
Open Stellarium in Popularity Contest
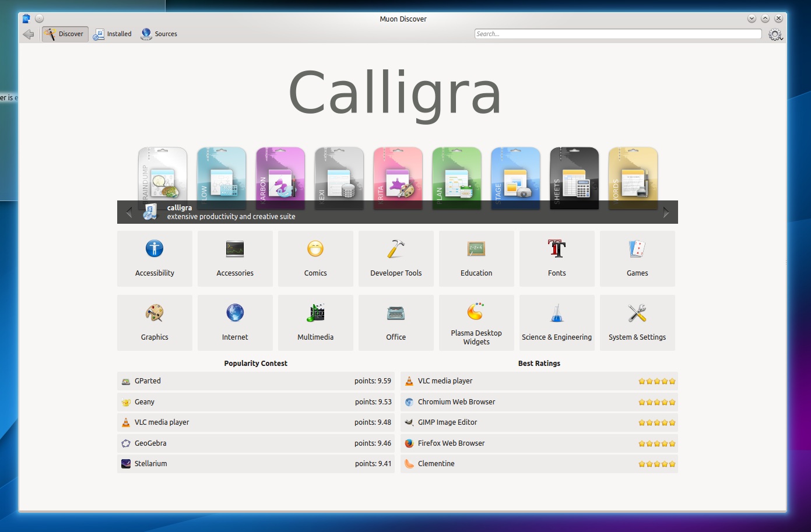pos(256,464)
